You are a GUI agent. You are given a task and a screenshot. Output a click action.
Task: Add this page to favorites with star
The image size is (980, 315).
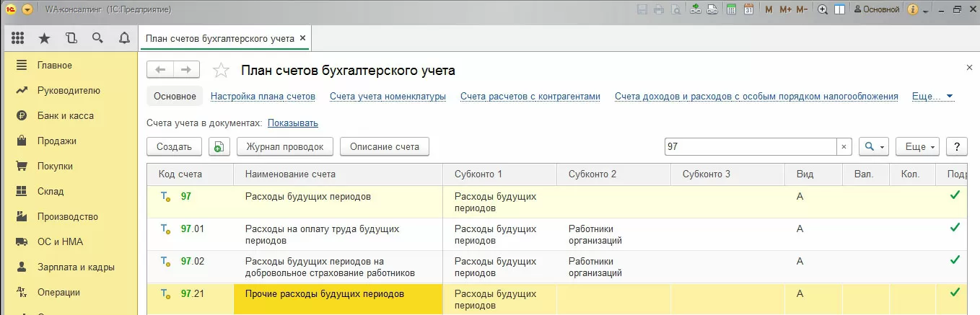pyautogui.click(x=222, y=70)
